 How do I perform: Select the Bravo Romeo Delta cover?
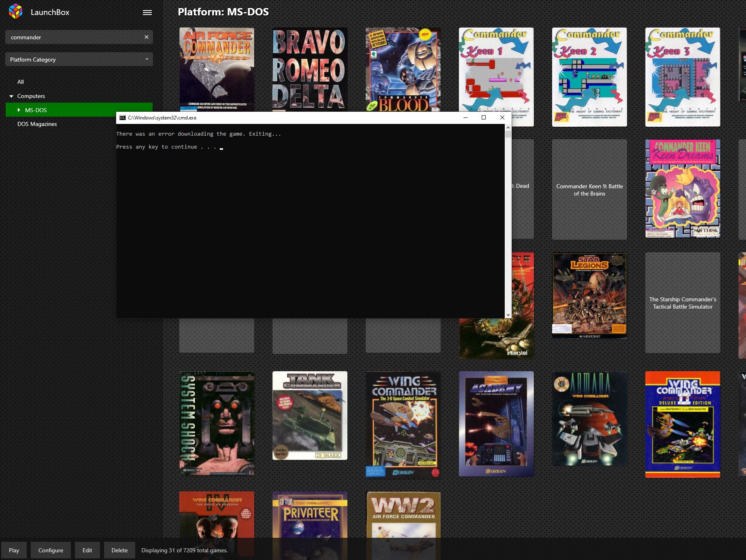pos(310,70)
